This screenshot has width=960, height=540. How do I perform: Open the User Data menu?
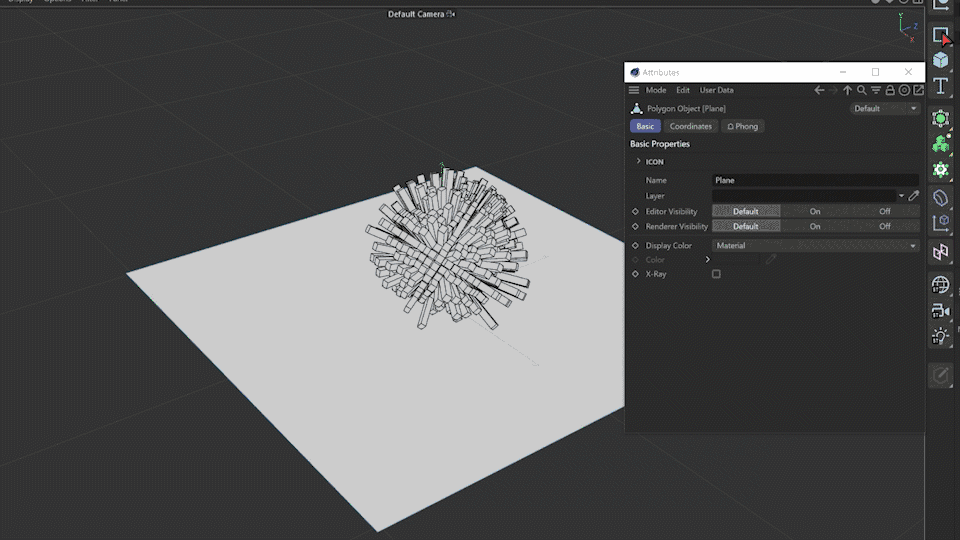pos(716,90)
